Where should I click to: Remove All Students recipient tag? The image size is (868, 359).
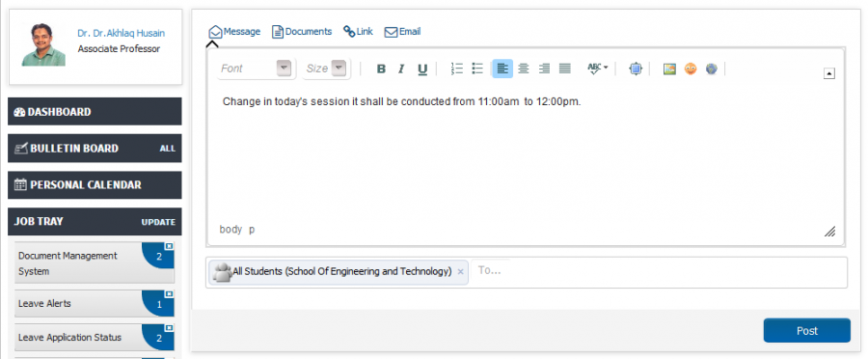coord(460,272)
